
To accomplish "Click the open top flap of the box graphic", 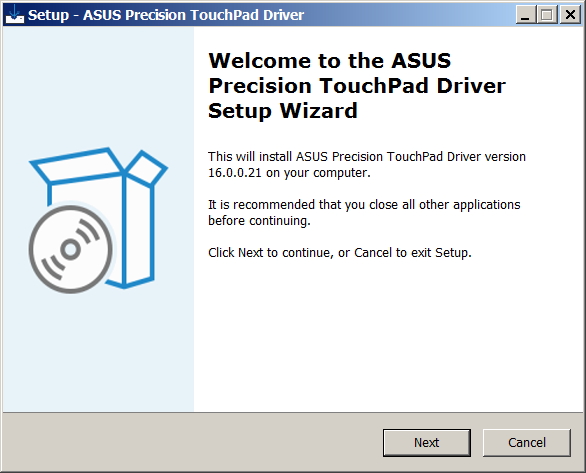I will click(77, 166).
